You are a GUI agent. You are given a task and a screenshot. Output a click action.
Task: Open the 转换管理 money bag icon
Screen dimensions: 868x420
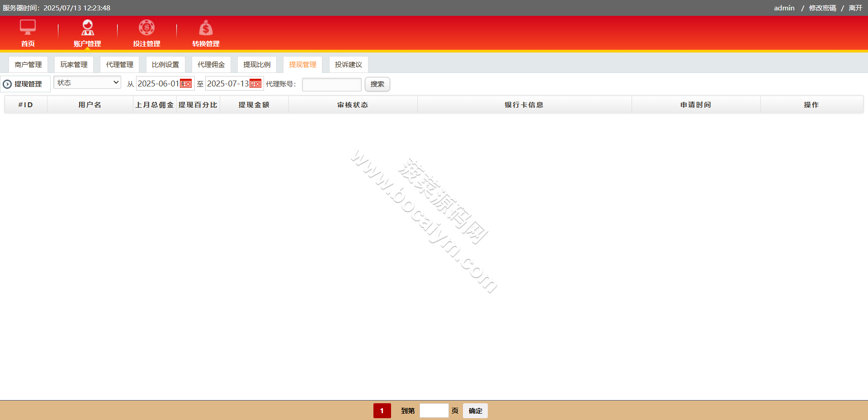click(206, 27)
